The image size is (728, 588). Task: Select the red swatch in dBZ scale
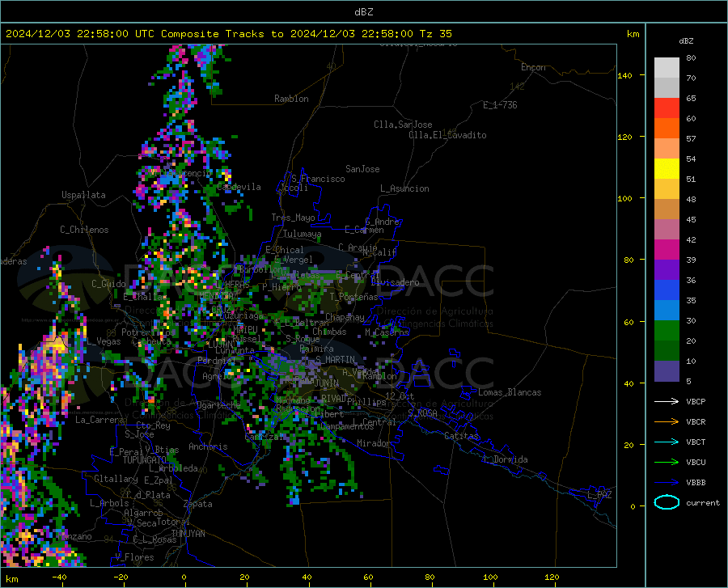click(667, 108)
